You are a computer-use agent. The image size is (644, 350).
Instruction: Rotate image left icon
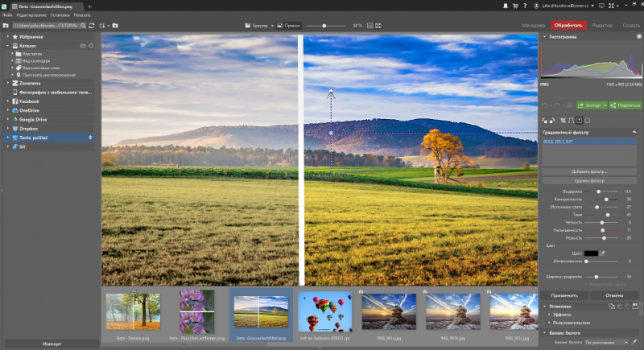pos(544,121)
